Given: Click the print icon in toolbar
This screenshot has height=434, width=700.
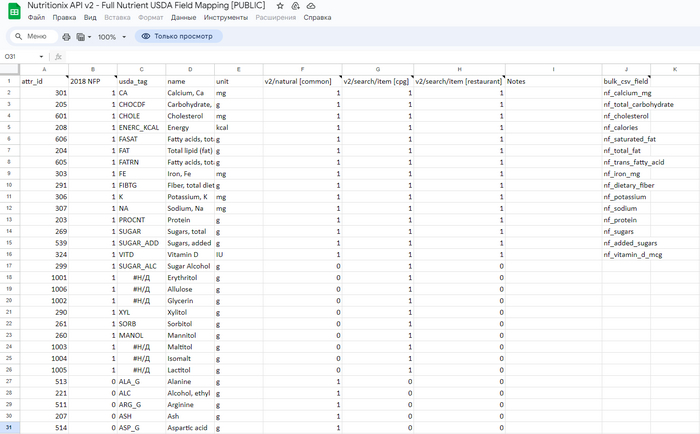Looking at the screenshot, I should click(67, 36).
